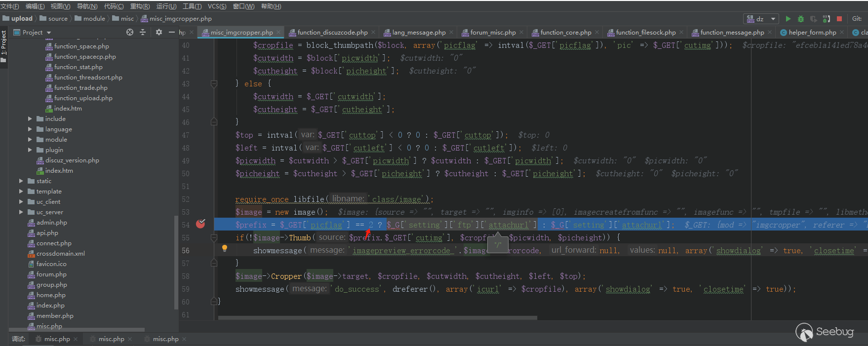This screenshot has width=868, height=346.
Task: Toggle code fold marker at line 43
Action: click(214, 84)
